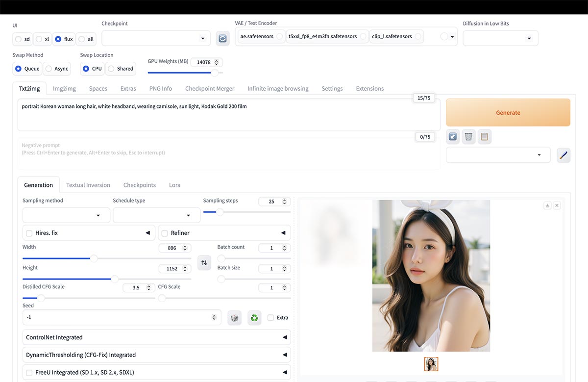588x382 pixels.
Task: Click the download icon above preview image
Action: (547, 205)
